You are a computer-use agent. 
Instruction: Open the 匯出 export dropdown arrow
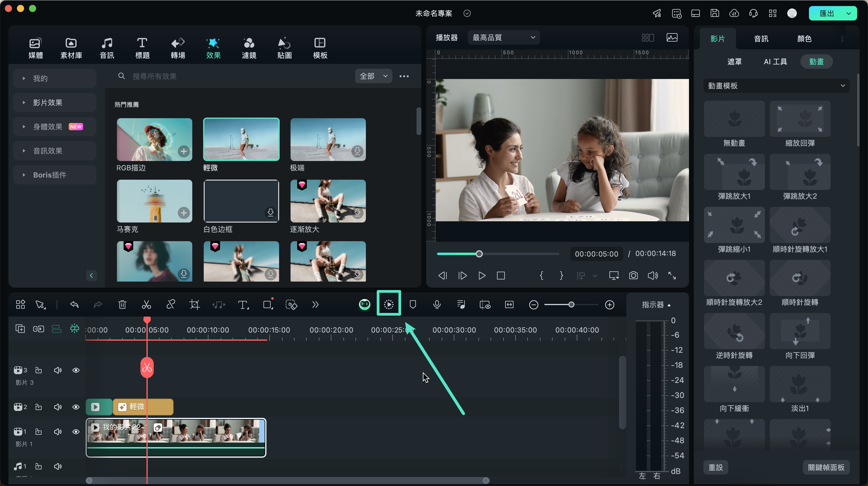coord(848,14)
